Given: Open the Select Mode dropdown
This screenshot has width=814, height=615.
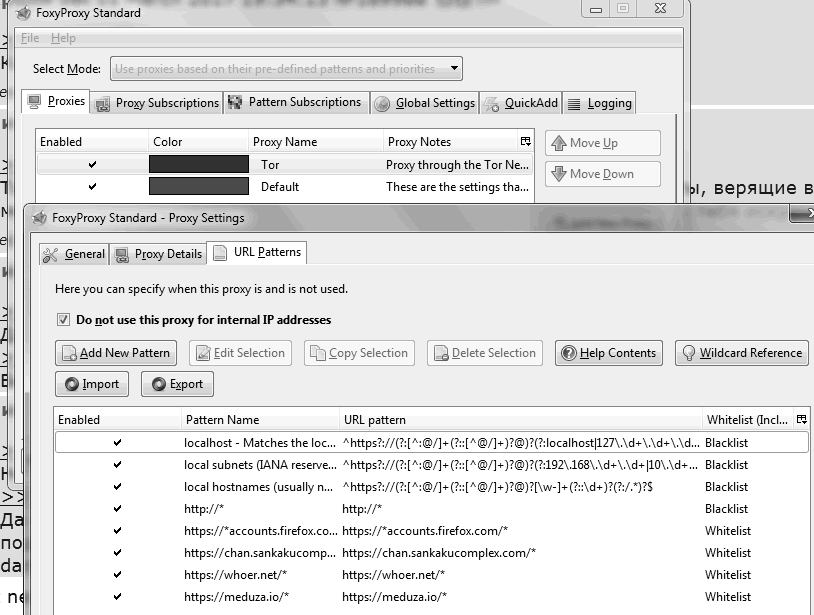Looking at the screenshot, I should pyautogui.click(x=286, y=69).
